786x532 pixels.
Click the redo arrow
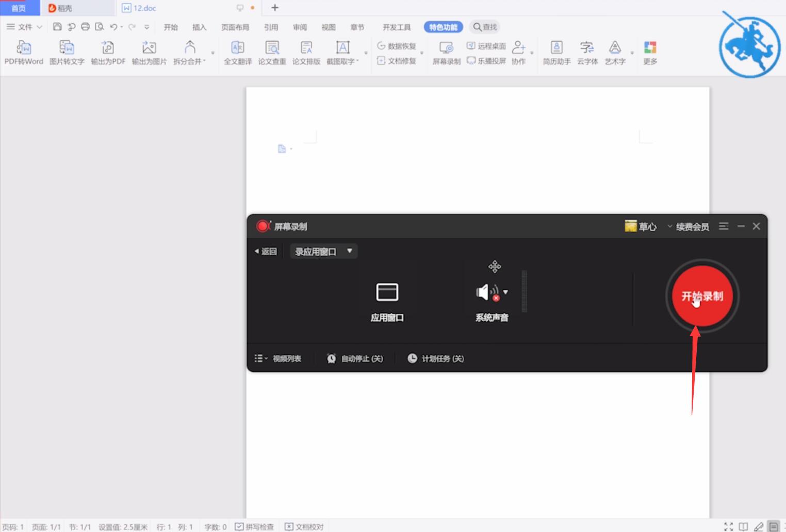click(132, 27)
